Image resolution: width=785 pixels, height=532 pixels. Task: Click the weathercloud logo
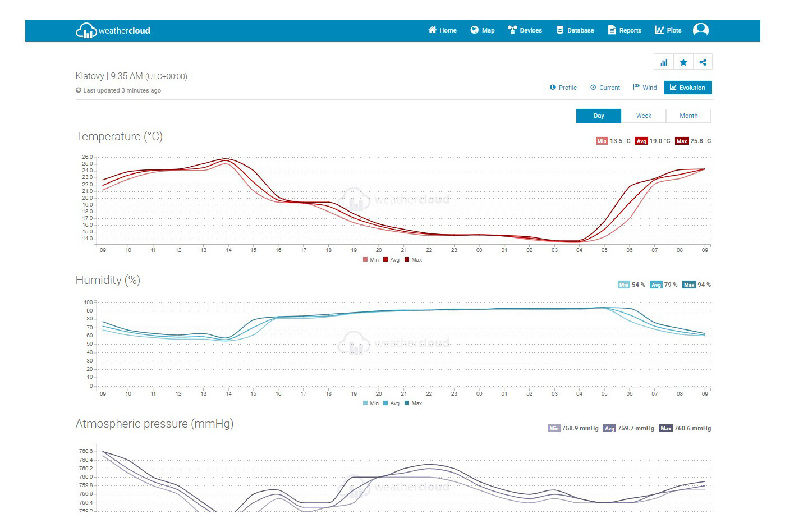coord(113,30)
